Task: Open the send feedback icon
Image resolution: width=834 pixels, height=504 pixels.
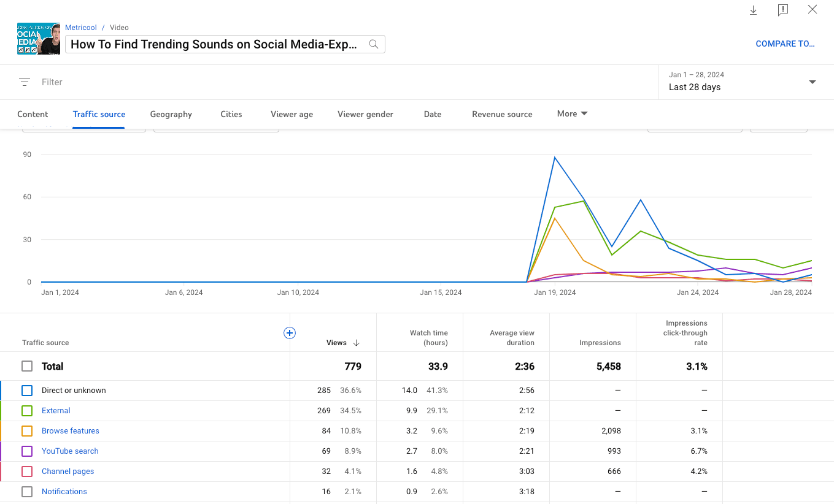Action: click(x=782, y=10)
